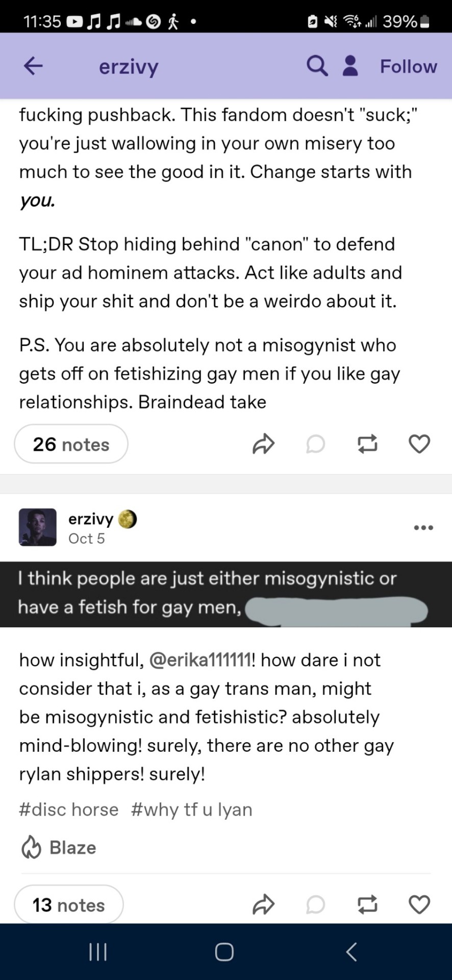The width and height of the screenshot is (452, 980).
Task: Follow the erzivy blog
Action: pos(408,66)
